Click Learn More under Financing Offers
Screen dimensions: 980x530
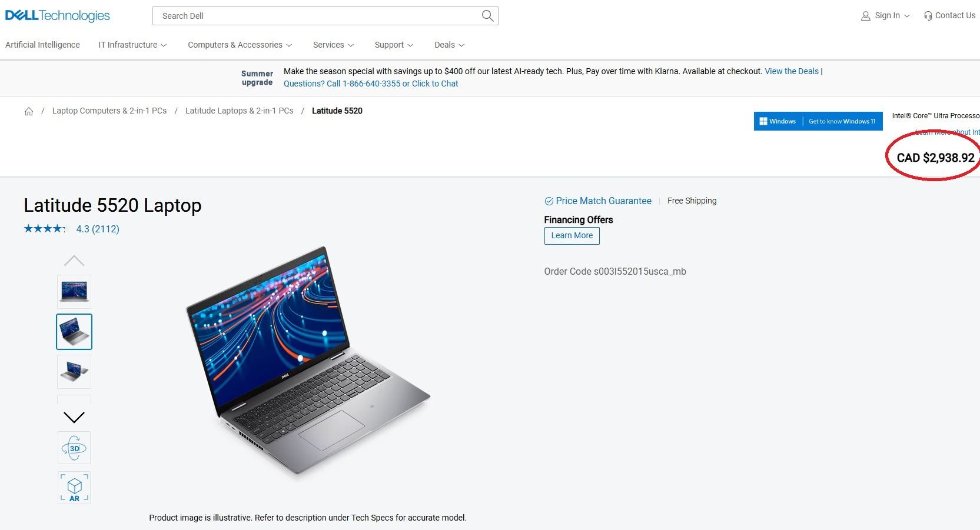pos(572,236)
